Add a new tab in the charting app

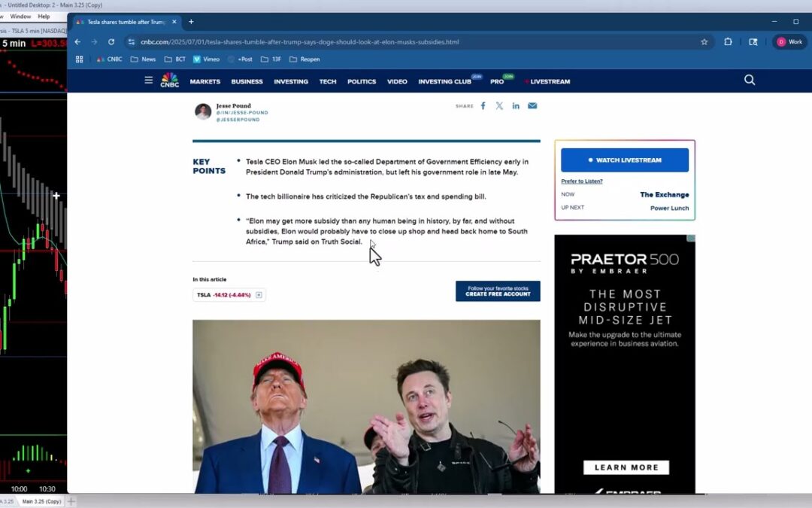[x=71, y=501]
